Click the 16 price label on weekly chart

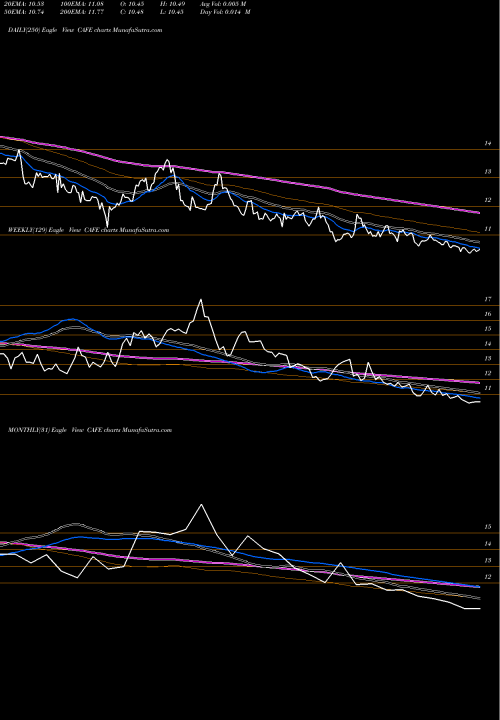pyautogui.click(x=488, y=314)
